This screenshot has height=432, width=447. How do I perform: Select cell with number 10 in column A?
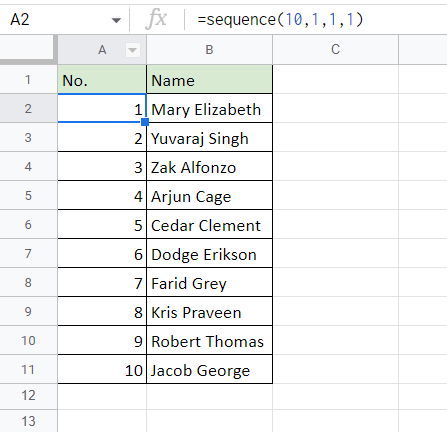tap(102, 370)
